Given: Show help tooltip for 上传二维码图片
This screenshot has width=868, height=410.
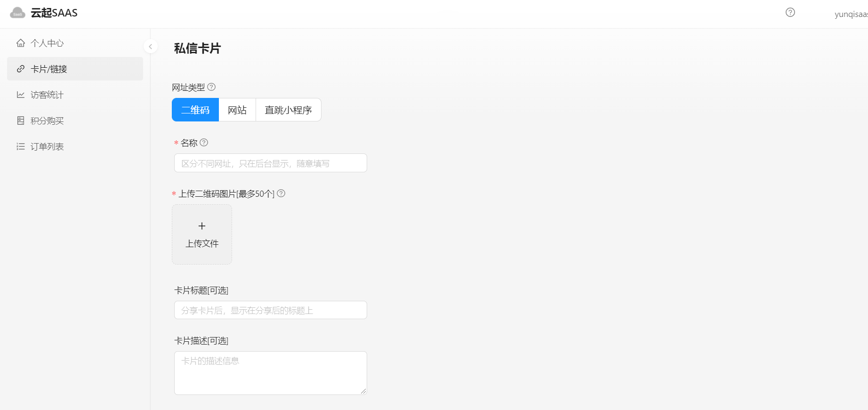Looking at the screenshot, I should [x=281, y=193].
